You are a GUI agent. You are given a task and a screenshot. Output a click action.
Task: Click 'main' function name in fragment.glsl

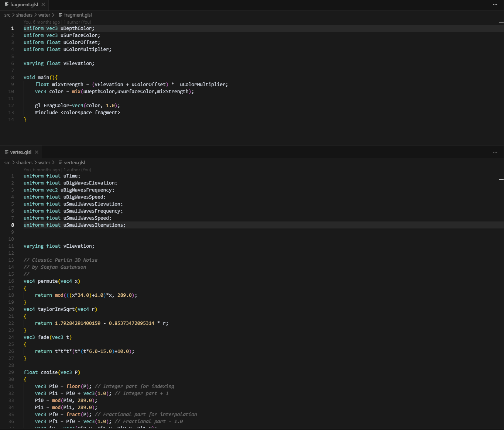[x=43, y=78]
